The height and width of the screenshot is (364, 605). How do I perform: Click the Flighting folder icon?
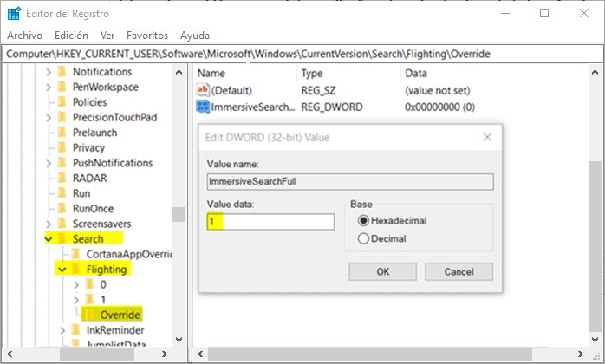point(76,269)
